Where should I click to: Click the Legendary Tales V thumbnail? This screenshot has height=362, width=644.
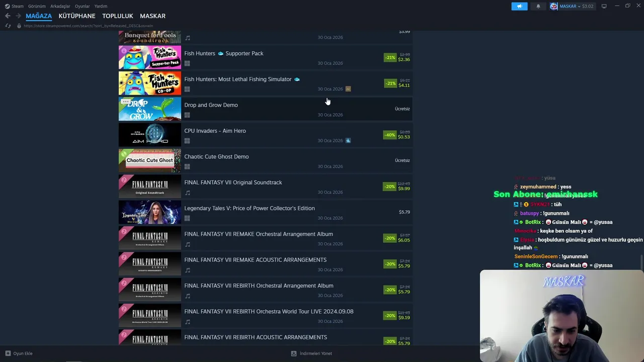(149, 212)
